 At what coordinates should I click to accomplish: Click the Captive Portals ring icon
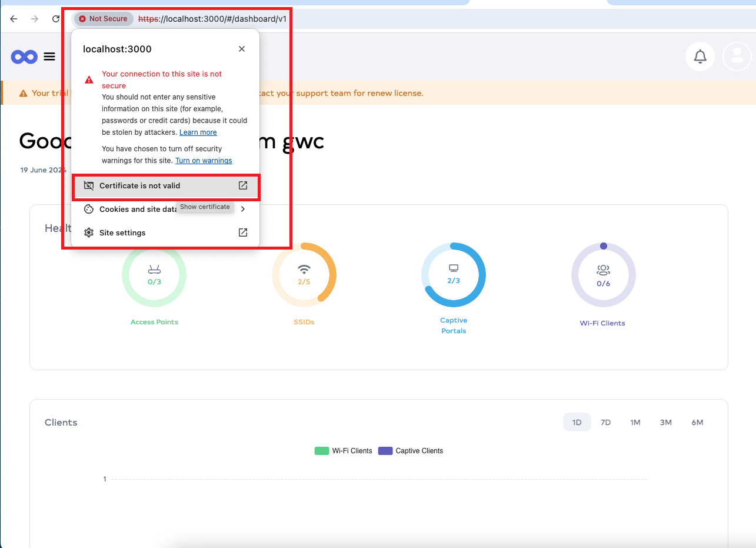pos(454,274)
